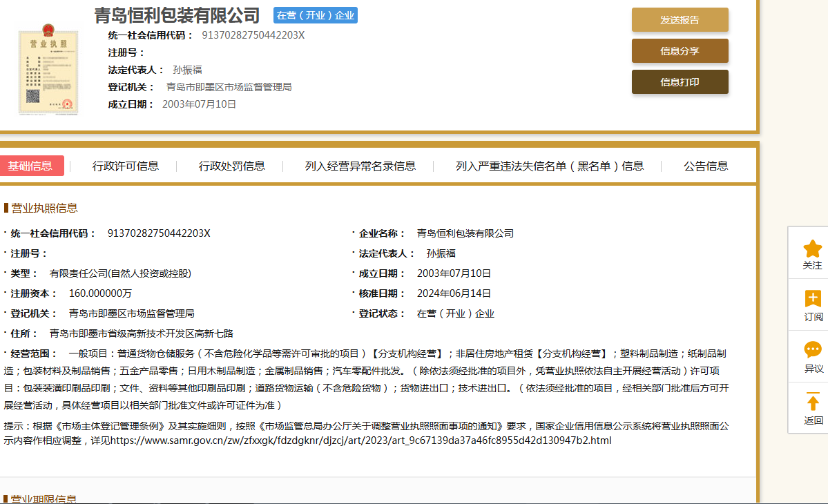Click the star icon for 关注
The width and height of the screenshot is (828, 504).
(812, 249)
